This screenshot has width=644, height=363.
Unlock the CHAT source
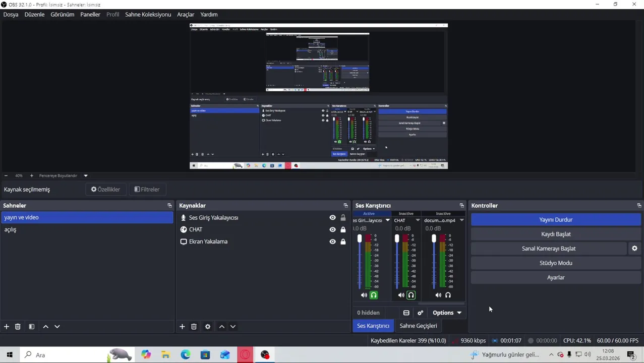(x=343, y=229)
